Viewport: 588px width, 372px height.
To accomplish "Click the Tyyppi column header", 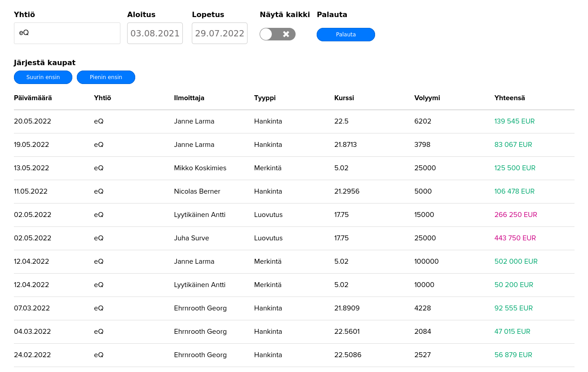I will click(x=265, y=98).
